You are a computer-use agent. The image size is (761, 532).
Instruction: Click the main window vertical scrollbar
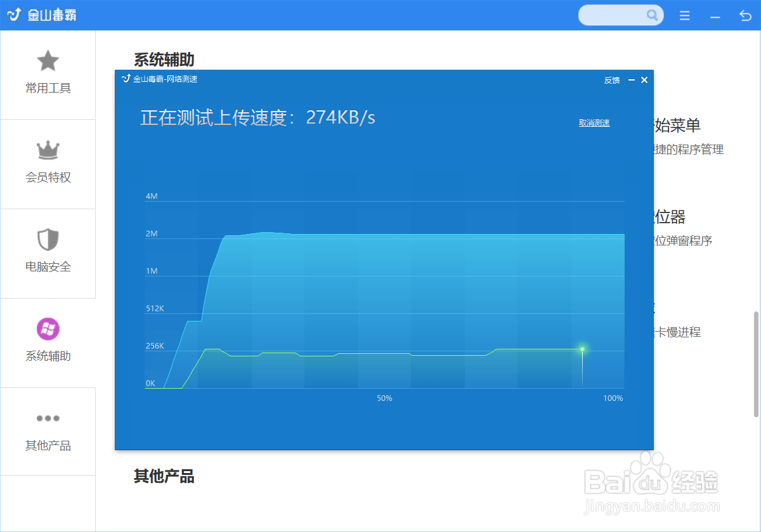[x=756, y=364]
